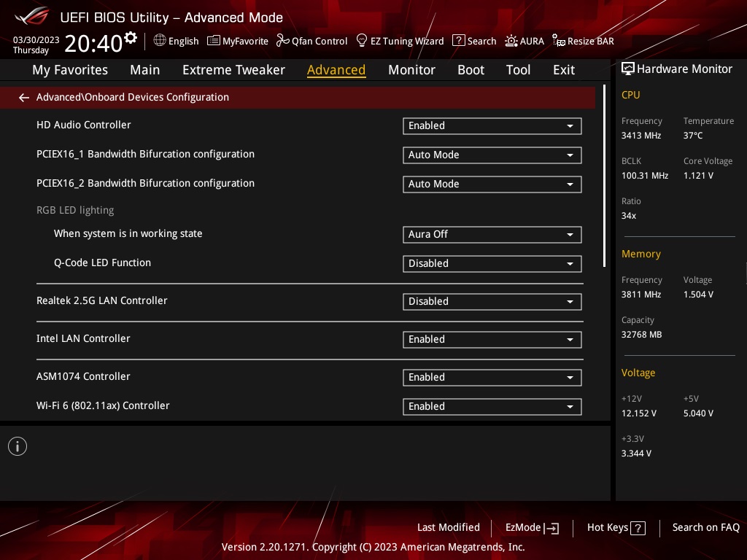The image size is (747, 560).
Task: Click the ROG logo icon
Action: (x=32, y=17)
